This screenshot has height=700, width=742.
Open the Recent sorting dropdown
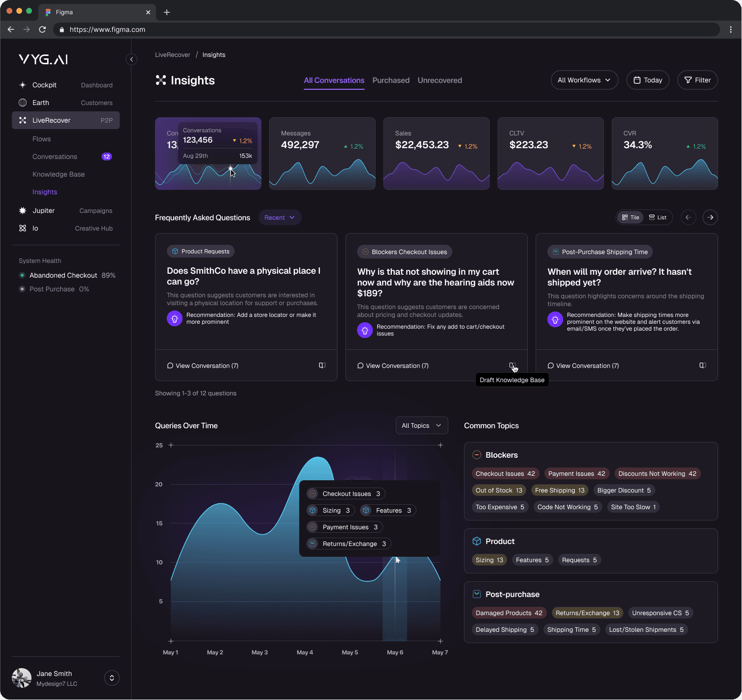click(x=280, y=217)
